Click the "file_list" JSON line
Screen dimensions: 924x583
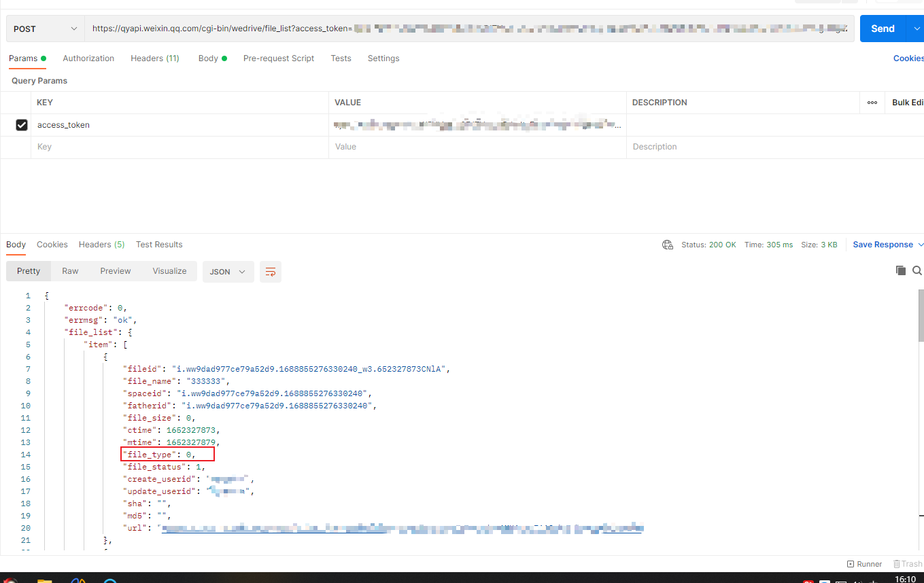pyautogui.click(x=98, y=332)
